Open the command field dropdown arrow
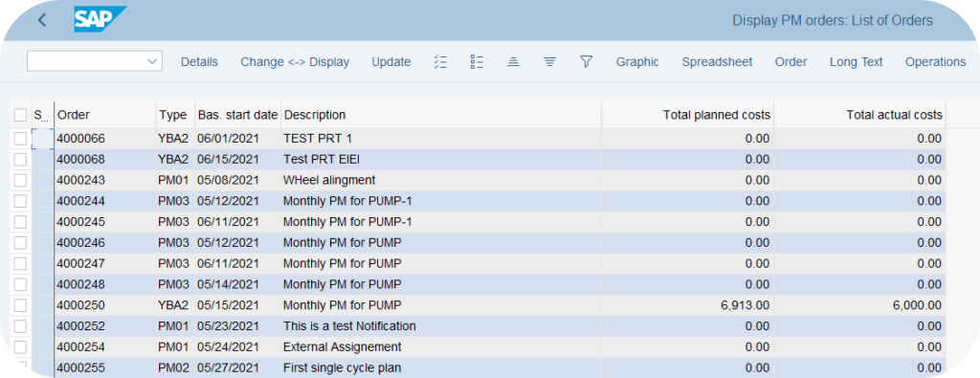This screenshot has width=980, height=378. click(x=152, y=61)
